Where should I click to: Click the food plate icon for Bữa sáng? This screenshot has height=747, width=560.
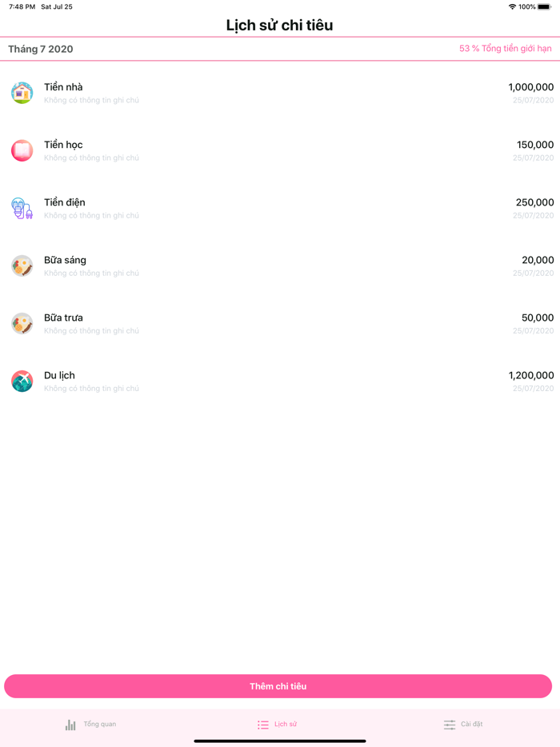coord(22,266)
